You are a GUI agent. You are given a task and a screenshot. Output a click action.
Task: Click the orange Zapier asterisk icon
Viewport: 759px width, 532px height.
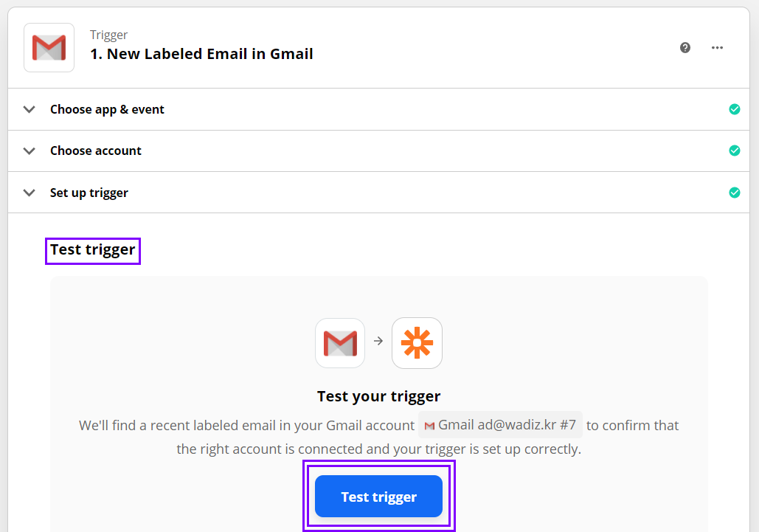point(417,342)
